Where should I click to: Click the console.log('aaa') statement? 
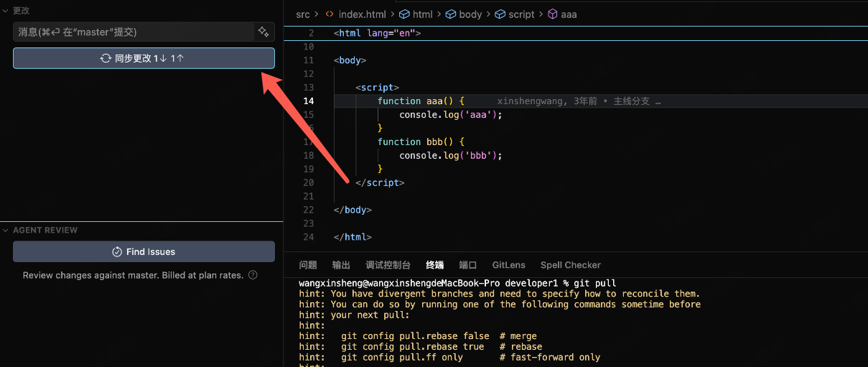(451, 115)
